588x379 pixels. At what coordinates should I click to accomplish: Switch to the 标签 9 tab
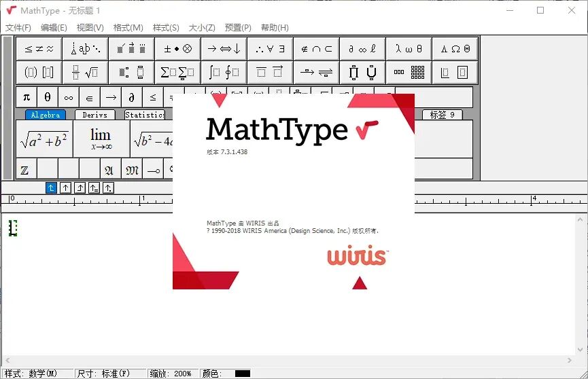[x=442, y=115]
